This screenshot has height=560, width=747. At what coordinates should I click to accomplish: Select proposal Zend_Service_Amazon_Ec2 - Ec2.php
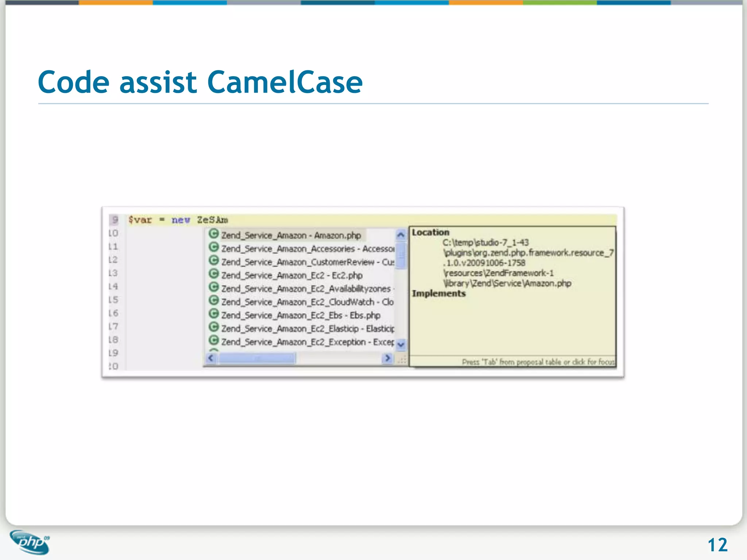(x=292, y=275)
